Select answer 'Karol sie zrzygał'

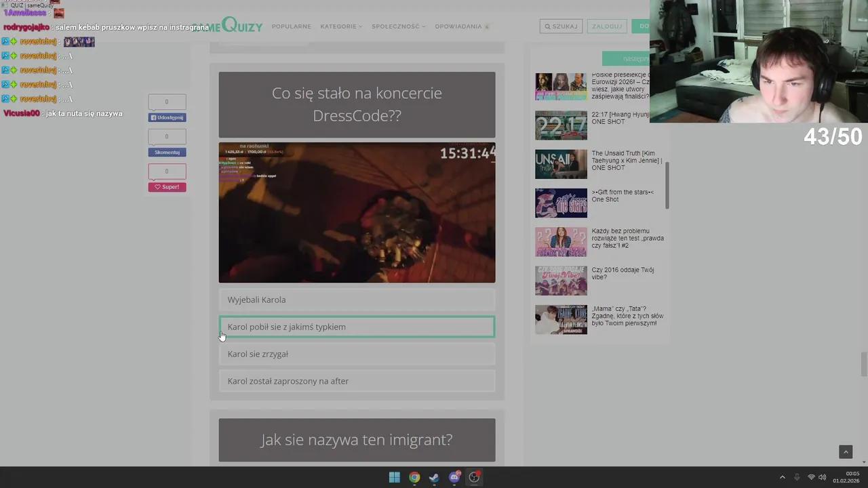click(x=357, y=354)
